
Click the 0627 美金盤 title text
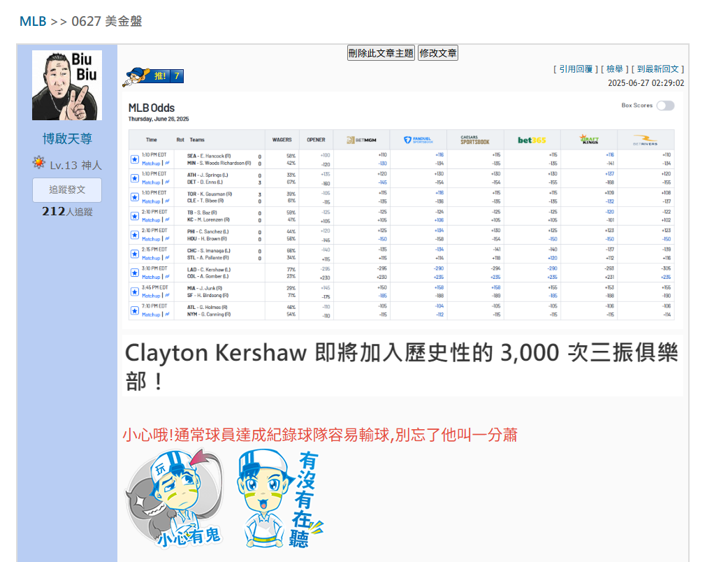click(x=107, y=22)
